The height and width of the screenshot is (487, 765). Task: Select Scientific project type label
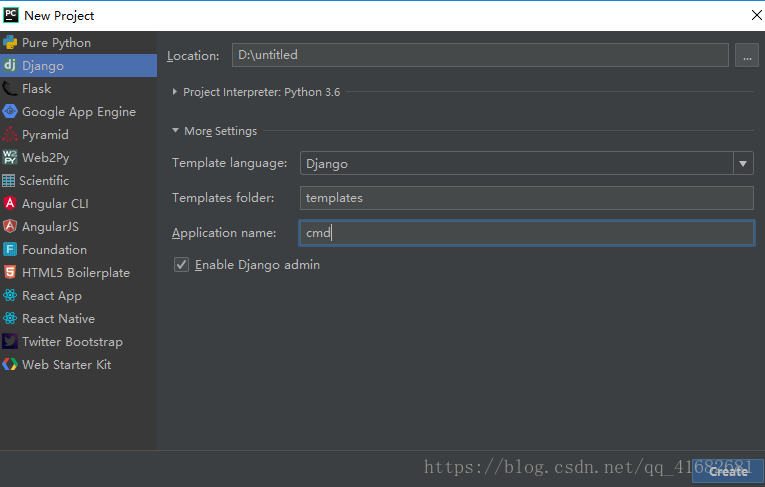pos(44,181)
